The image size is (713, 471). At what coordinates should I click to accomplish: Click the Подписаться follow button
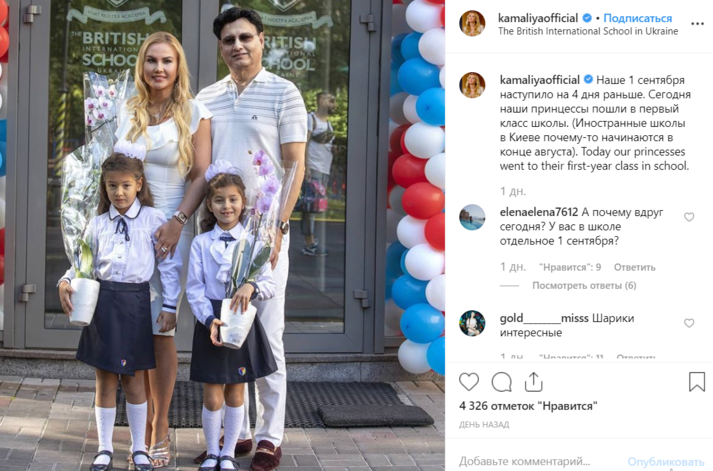(638, 18)
